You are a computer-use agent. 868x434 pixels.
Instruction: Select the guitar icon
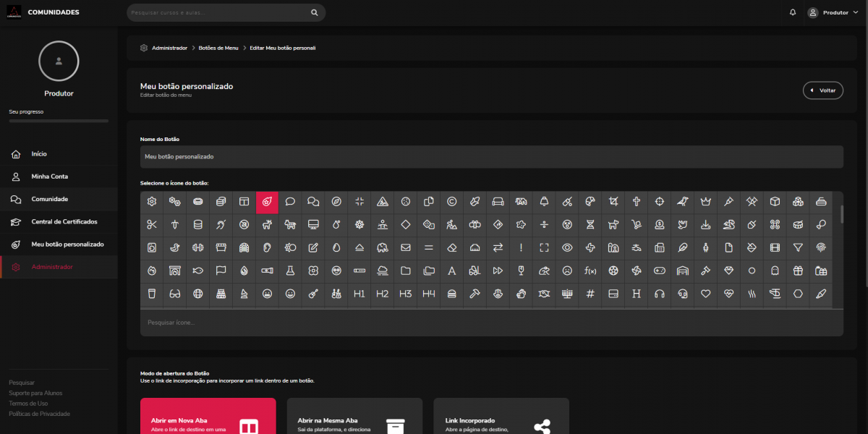pyautogui.click(x=313, y=294)
